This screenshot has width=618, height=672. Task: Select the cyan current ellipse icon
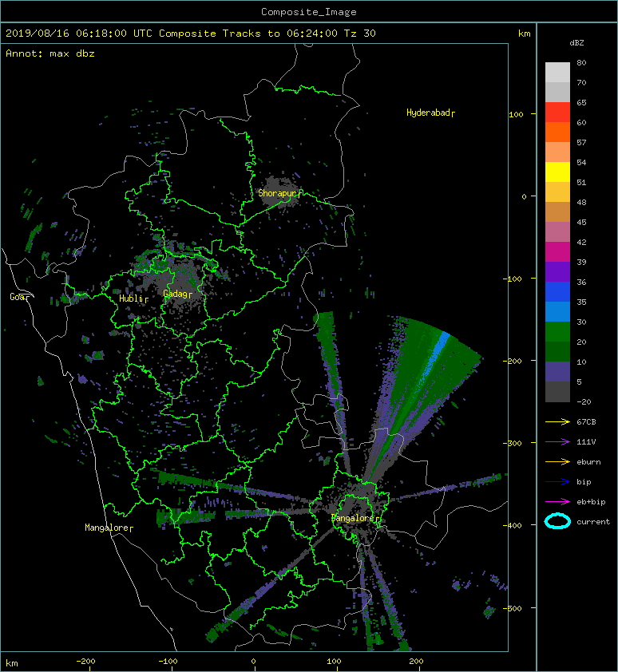(557, 521)
